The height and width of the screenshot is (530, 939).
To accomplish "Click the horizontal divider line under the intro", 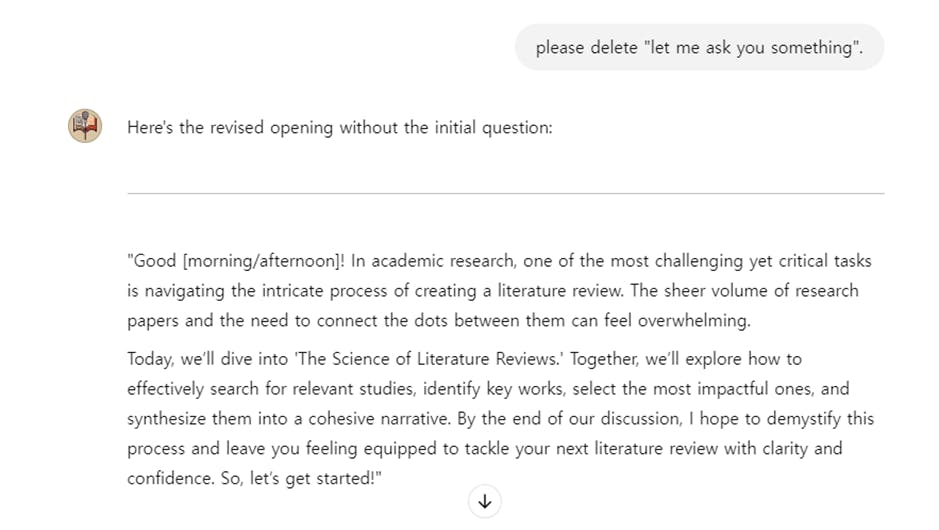I will pyautogui.click(x=505, y=193).
